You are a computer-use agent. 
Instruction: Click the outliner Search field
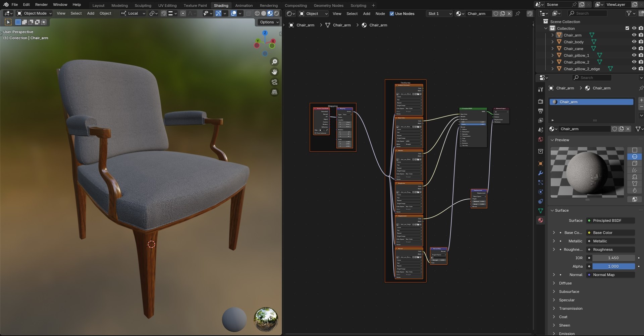587,13
